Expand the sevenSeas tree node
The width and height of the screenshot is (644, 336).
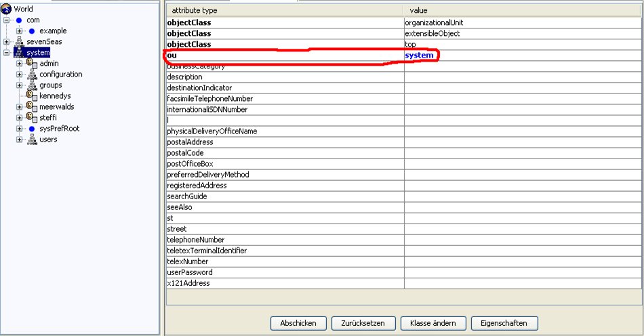(x=6, y=42)
